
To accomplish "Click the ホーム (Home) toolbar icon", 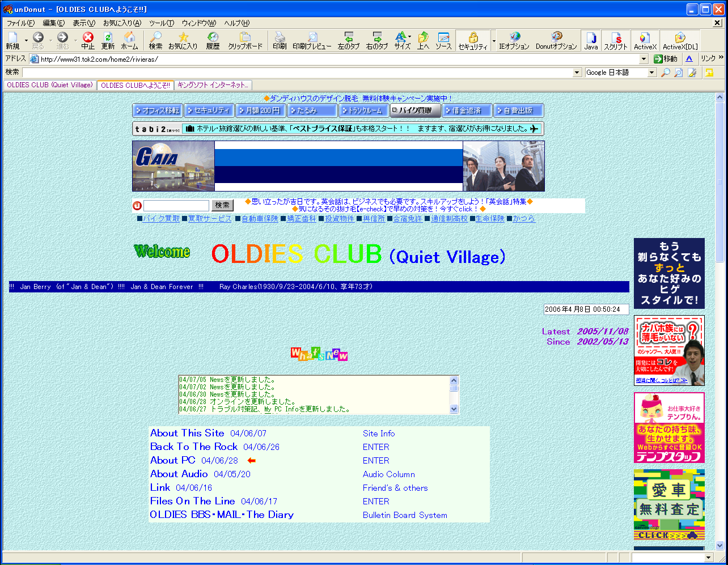I will 129,40.
